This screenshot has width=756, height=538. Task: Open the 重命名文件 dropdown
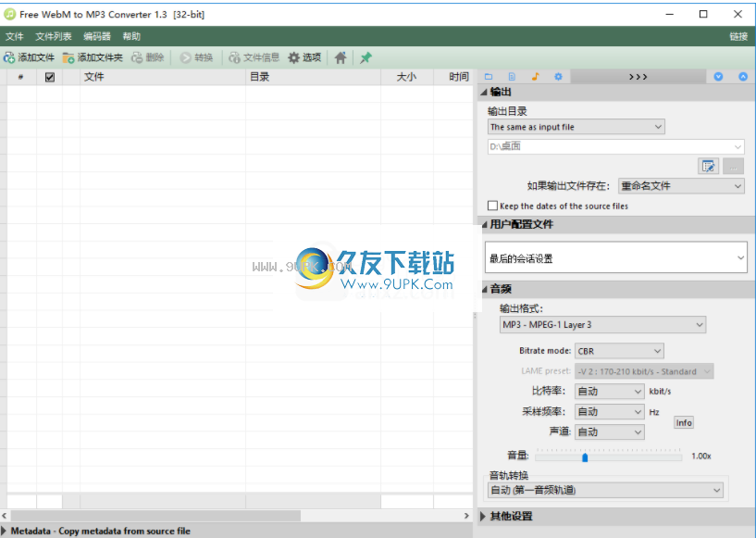[681, 186]
